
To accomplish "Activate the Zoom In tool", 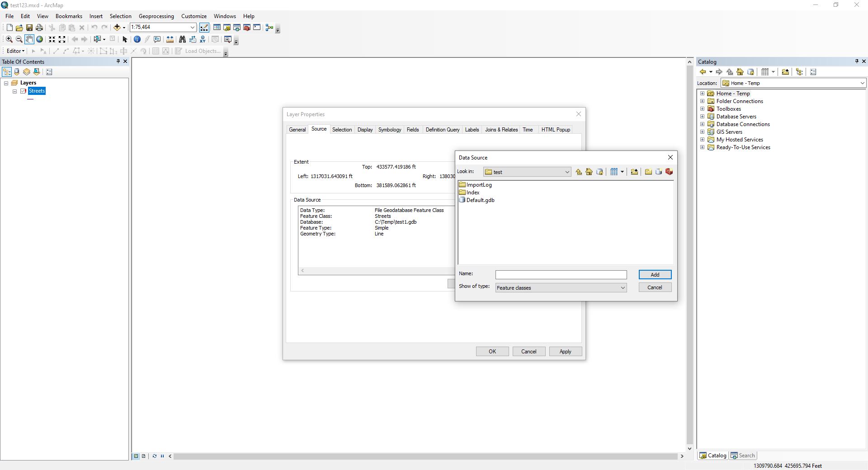I will coord(9,39).
